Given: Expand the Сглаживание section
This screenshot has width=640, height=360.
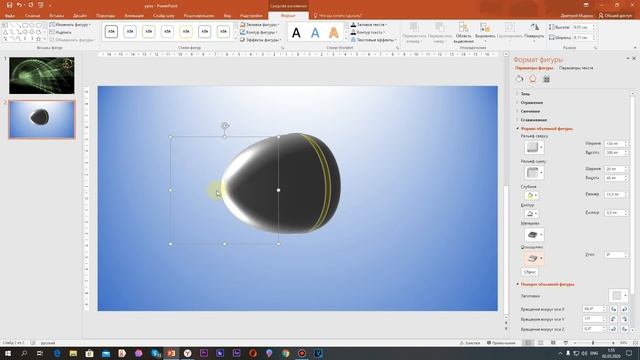Looking at the screenshot, I should (x=533, y=120).
